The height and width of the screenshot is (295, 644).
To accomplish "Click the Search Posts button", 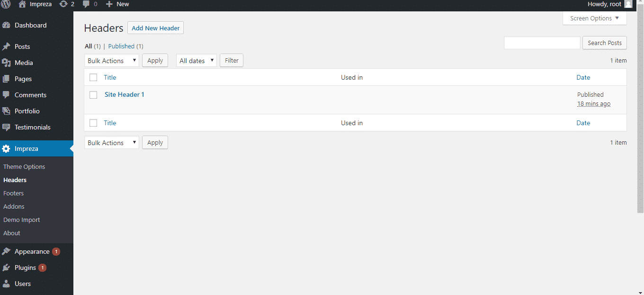I will coord(605,43).
